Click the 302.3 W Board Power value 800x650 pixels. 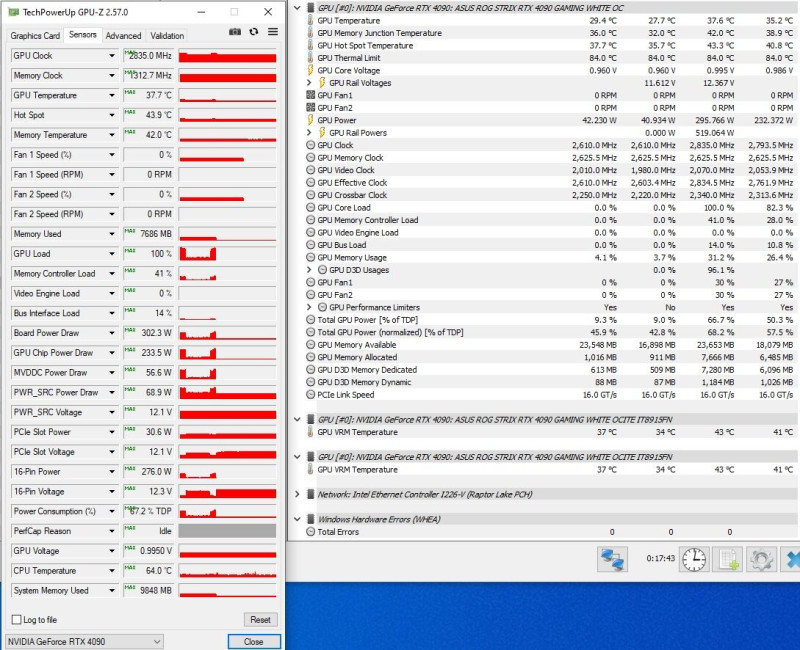click(148, 333)
